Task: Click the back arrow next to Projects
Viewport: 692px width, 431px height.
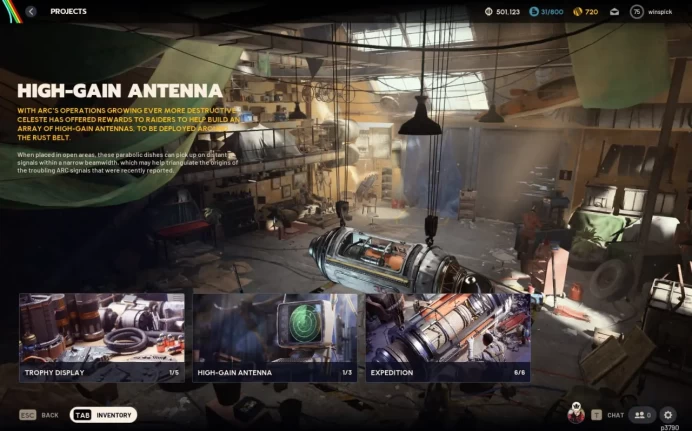Action: (30, 11)
